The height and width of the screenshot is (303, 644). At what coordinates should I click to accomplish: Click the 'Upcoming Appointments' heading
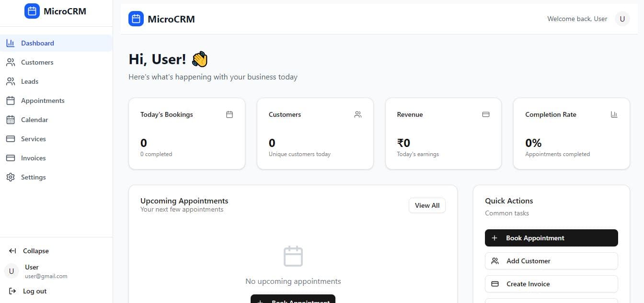(x=184, y=201)
